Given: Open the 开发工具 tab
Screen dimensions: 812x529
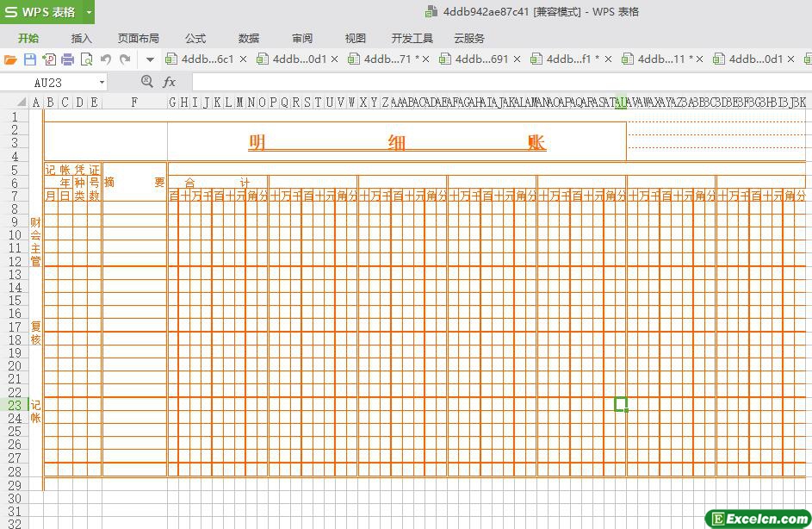Looking at the screenshot, I should (412, 39).
